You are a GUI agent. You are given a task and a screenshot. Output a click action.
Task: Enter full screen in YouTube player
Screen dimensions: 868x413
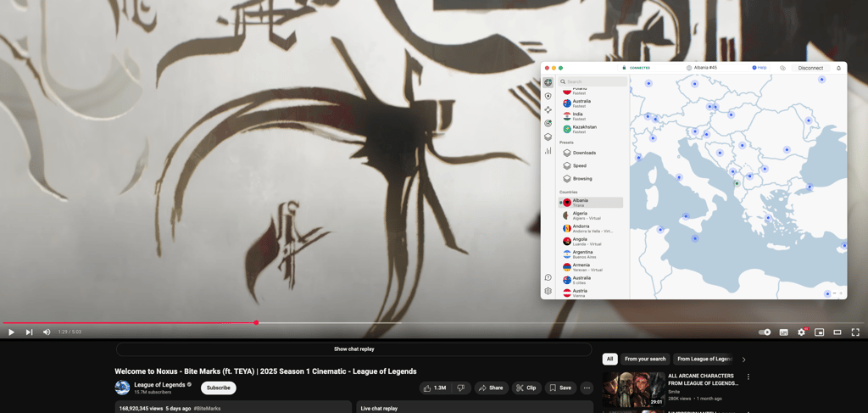pos(855,332)
